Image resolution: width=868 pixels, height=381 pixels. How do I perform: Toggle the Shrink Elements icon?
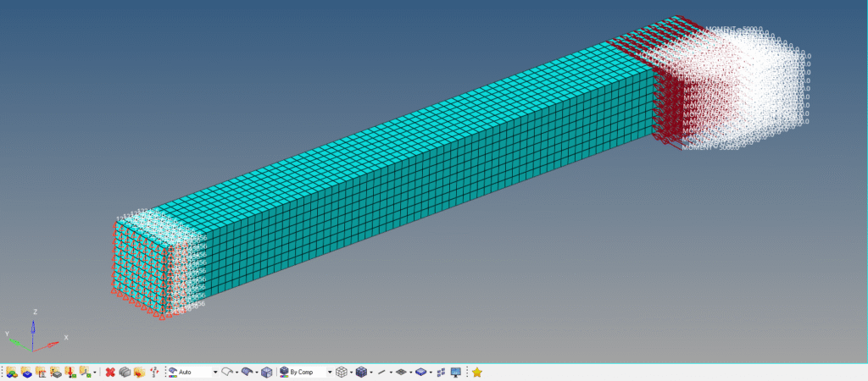click(441, 373)
